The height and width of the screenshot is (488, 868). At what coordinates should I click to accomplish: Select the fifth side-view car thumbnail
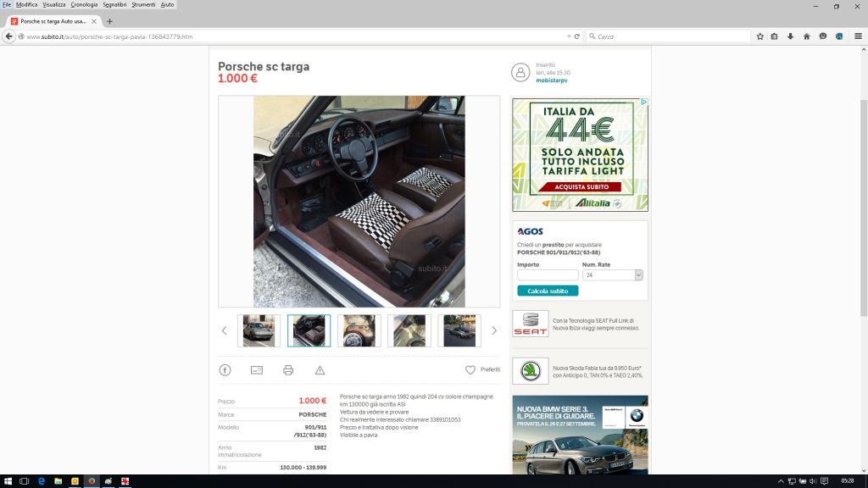459,331
